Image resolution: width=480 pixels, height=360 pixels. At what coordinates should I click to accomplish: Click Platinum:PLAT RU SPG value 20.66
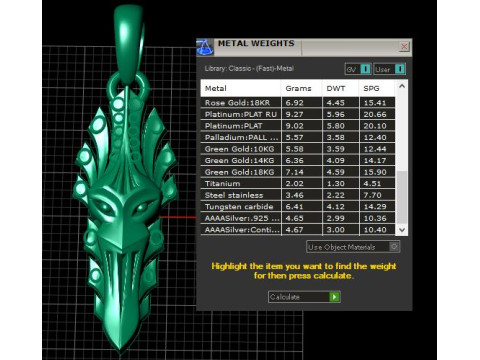pos(375,114)
